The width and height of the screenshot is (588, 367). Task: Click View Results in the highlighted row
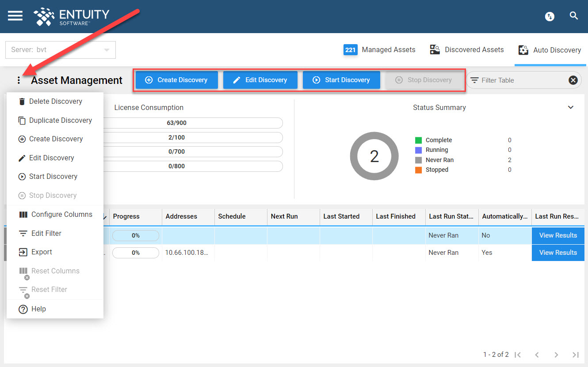point(558,235)
